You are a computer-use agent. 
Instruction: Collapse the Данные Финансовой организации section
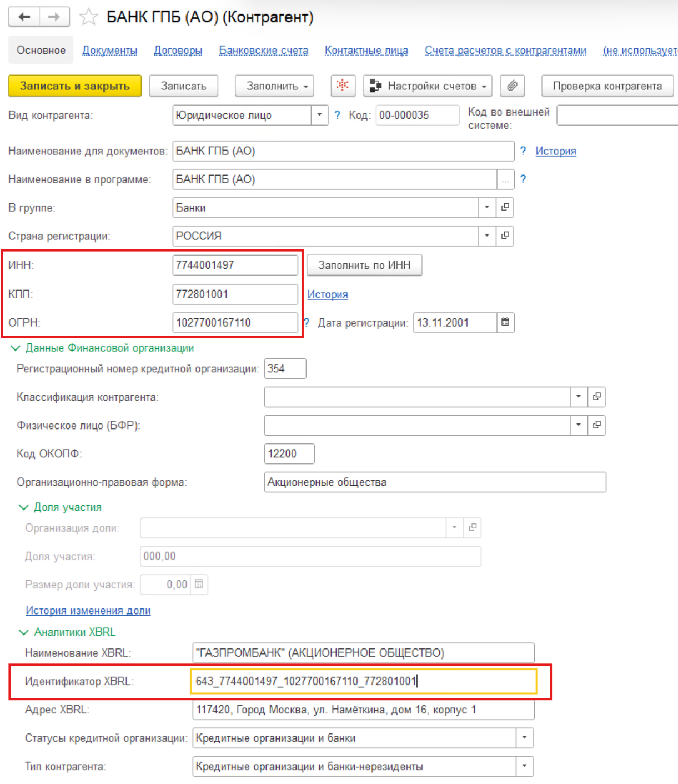16,348
